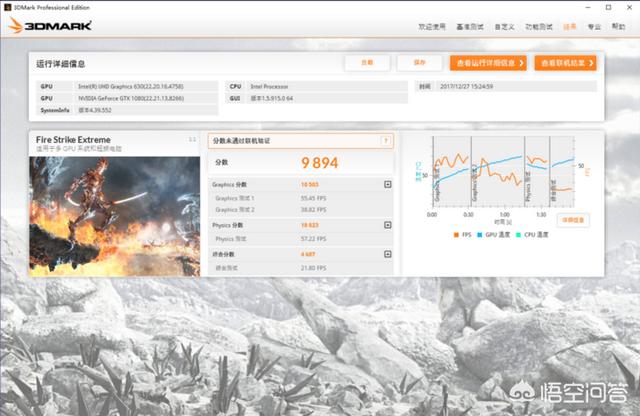Click the 2017/12/27 timestamp value
The image size is (640, 416).
pyautogui.click(x=467, y=87)
